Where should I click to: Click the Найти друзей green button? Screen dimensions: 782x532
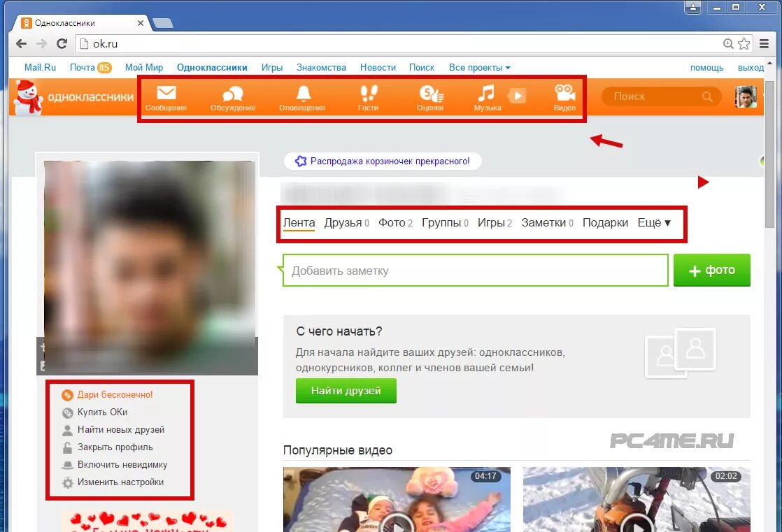click(x=346, y=390)
